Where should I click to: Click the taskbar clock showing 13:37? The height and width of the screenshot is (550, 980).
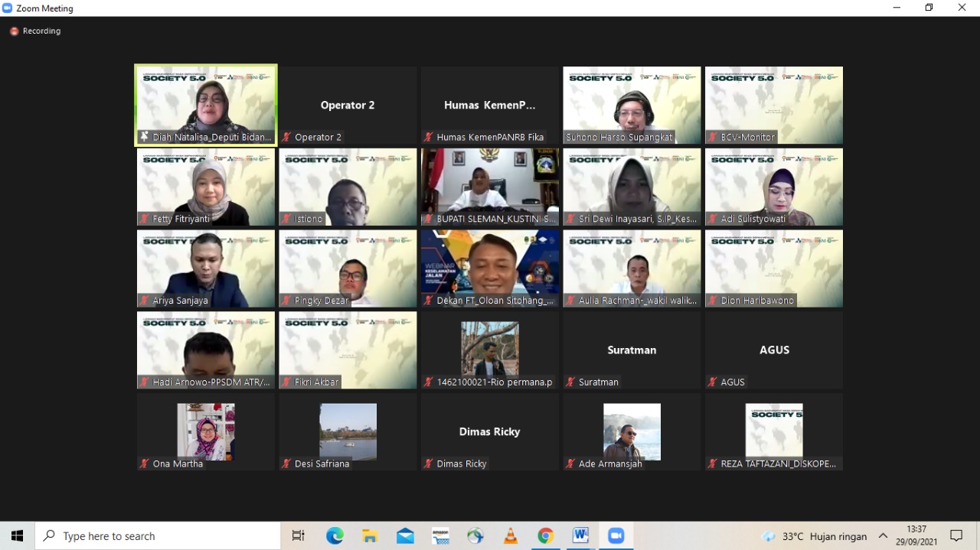916,535
